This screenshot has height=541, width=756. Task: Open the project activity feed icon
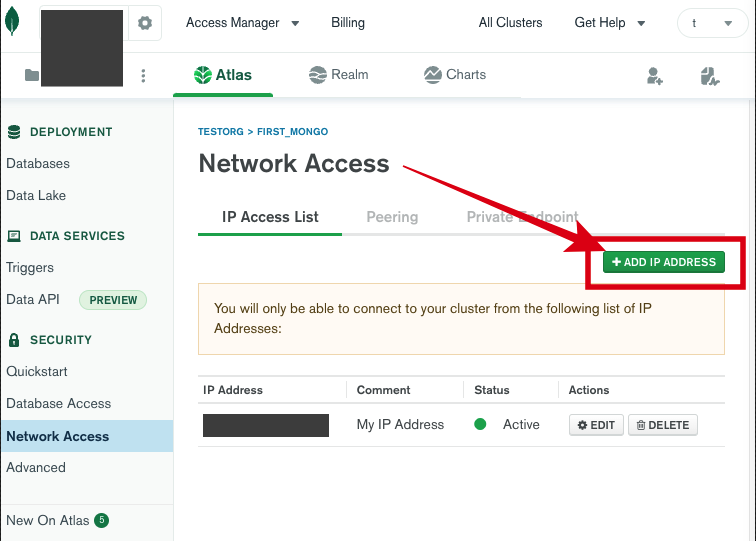click(x=710, y=76)
